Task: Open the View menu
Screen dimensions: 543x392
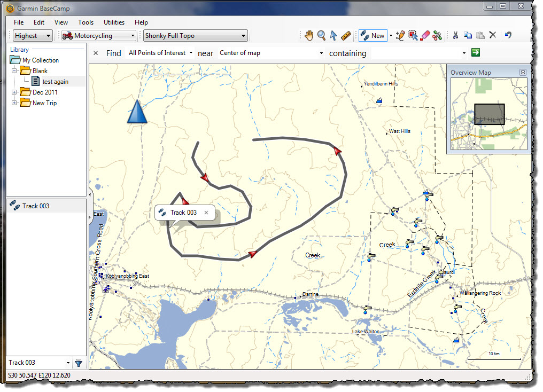Action: 61,22
